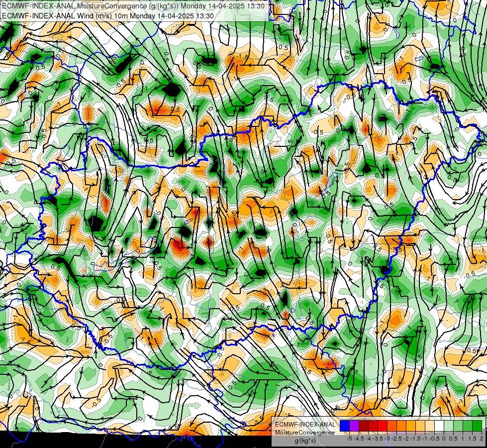This screenshot has width=487, height=448.
Task: Click the -3.5 value on the legend scale
Action: [x=378, y=439]
